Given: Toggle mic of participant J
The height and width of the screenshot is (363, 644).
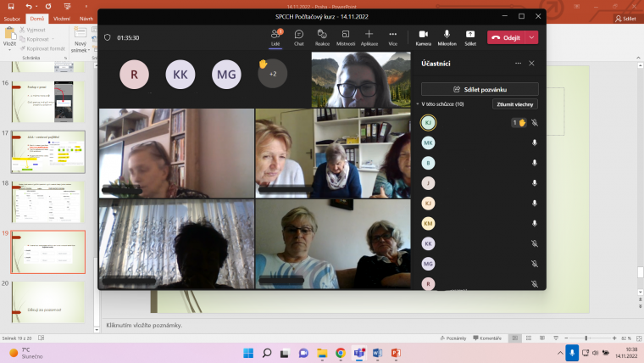Looking at the screenshot, I should (x=535, y=183).
